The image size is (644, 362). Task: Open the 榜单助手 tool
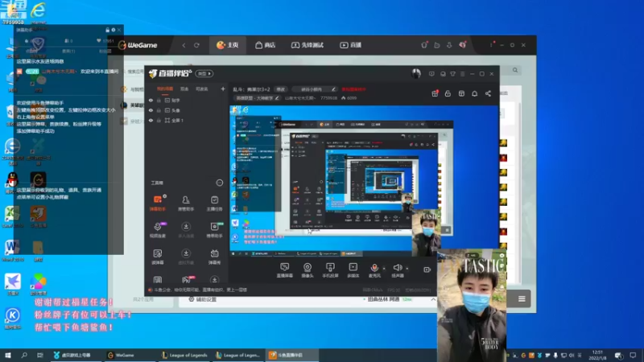[x=214, y=230]
